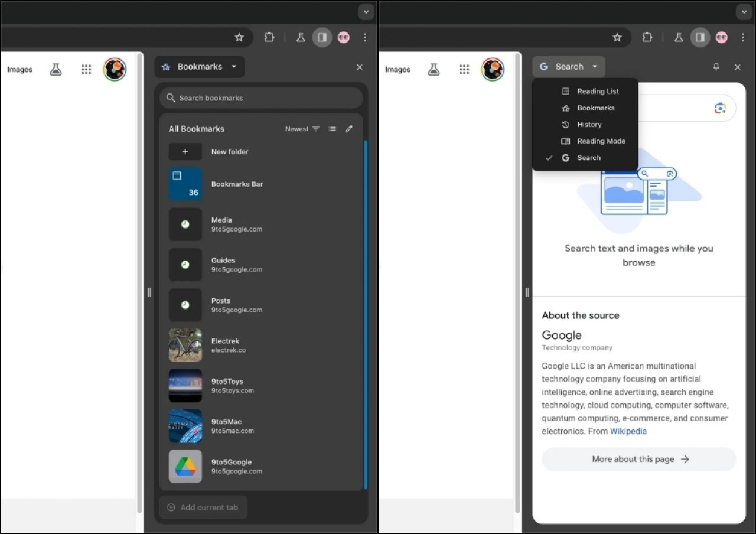Choose Reading Mode from the panel menu
The width and height of the screenshot is (756, 534).
click(x=585, y=141)
